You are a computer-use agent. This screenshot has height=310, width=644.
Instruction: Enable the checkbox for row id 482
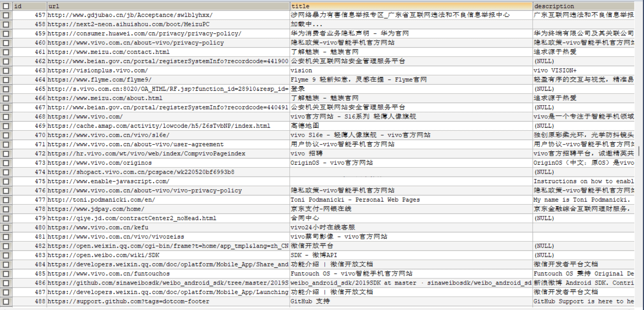pos(6,246)
